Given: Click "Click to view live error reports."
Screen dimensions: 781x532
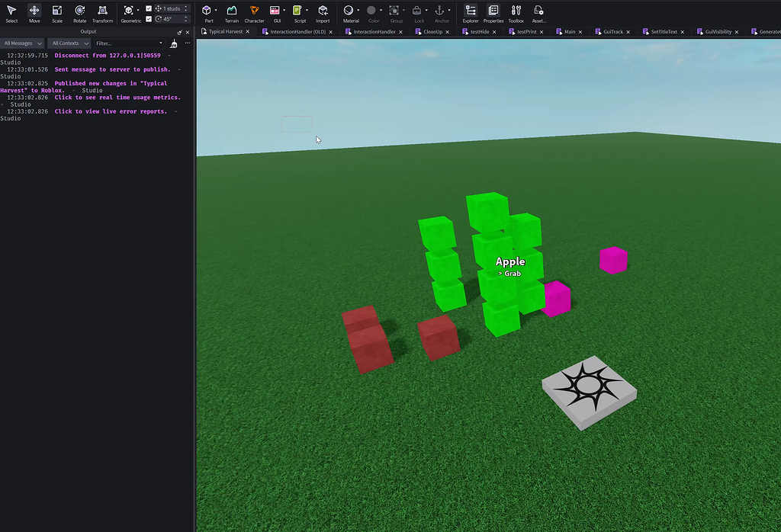Looking at the screenshot, I should (111, 111).
